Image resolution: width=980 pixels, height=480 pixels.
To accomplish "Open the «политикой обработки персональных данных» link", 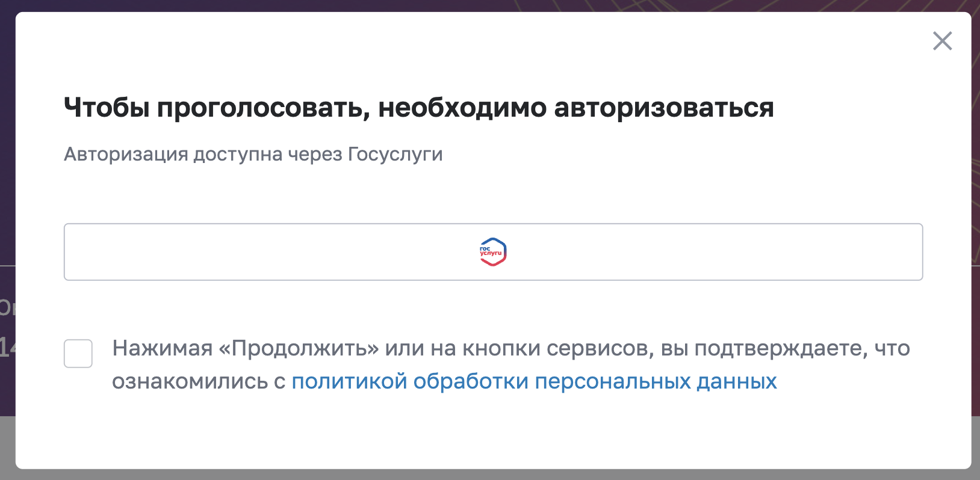I will 534,381.
